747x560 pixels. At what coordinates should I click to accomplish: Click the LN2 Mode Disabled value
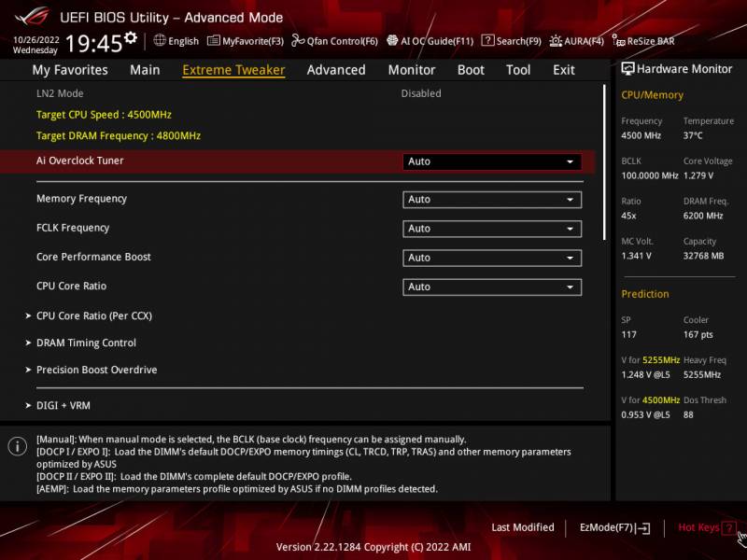coord(421,93)
